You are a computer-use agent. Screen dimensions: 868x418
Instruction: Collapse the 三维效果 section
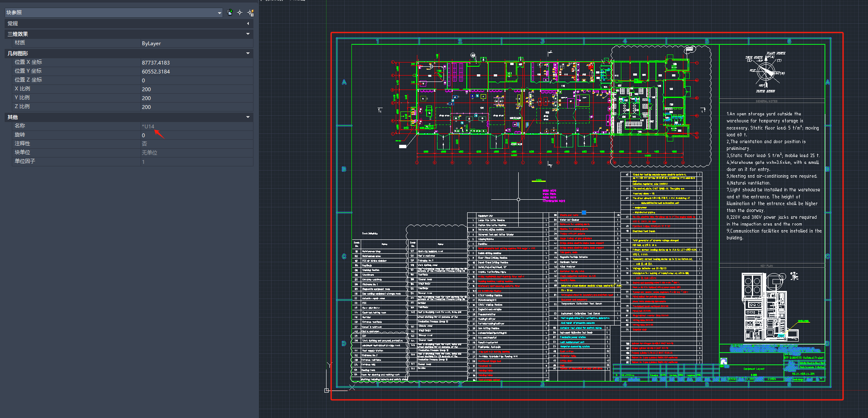[x=248, y=34]
